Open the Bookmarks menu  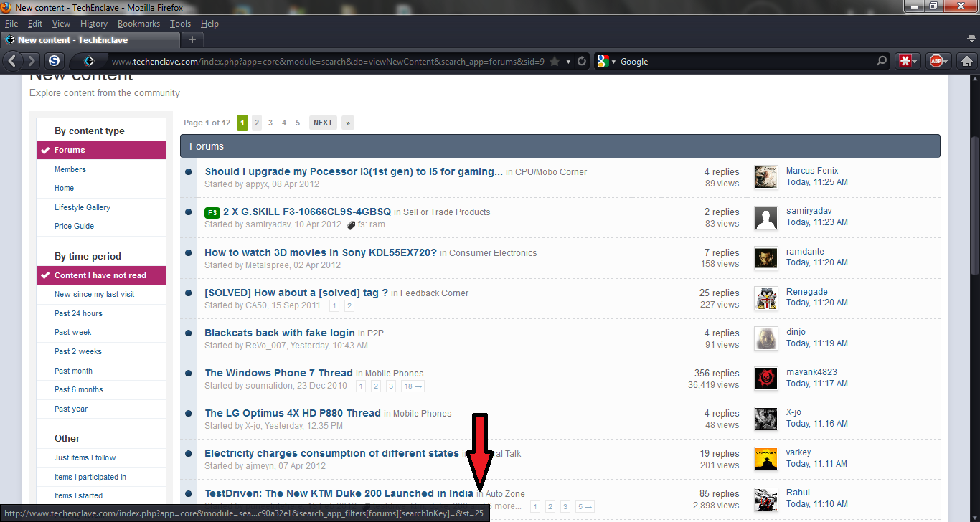tap(138, 24)
